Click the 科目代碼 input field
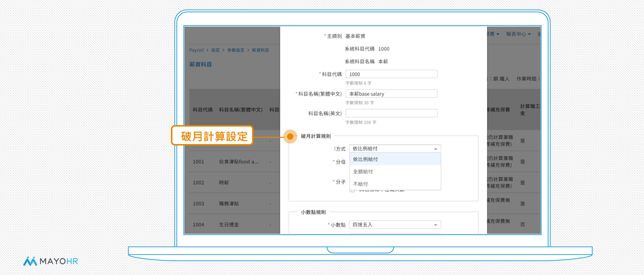The width and height of the screenshot is (644, 275). pos(391,74)
